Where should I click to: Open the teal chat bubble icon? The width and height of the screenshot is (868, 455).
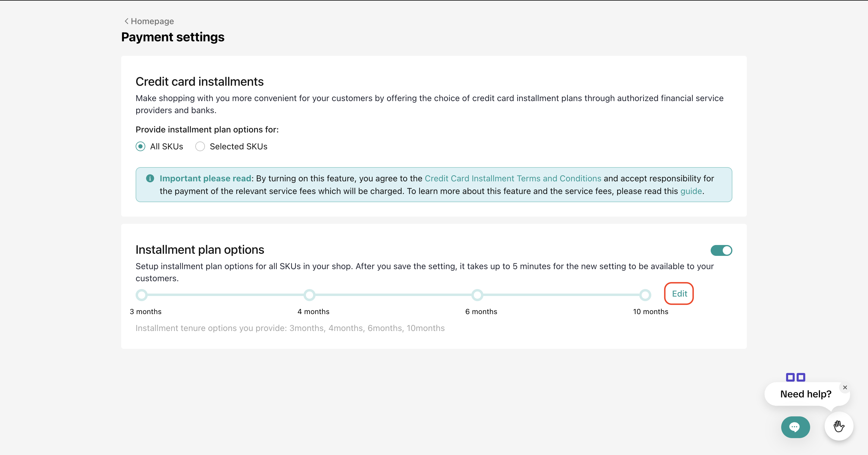point(795,427)
